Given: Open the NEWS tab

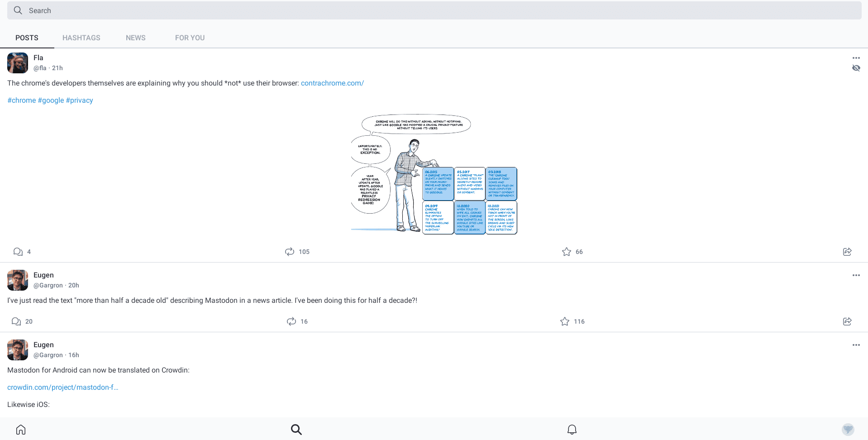Looking at the screenshot, I should click(136, 38).
